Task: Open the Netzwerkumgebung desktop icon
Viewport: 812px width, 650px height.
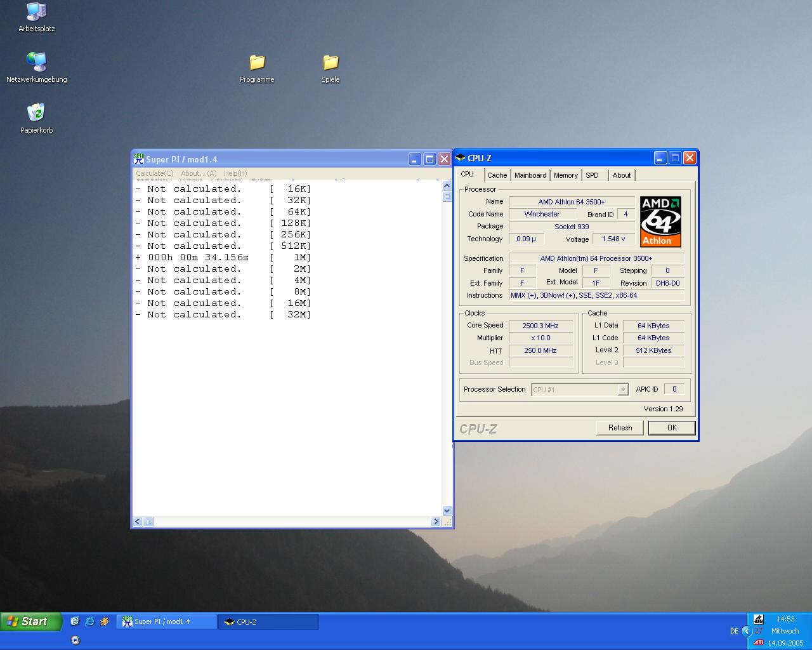Action: tap(36, 67)
